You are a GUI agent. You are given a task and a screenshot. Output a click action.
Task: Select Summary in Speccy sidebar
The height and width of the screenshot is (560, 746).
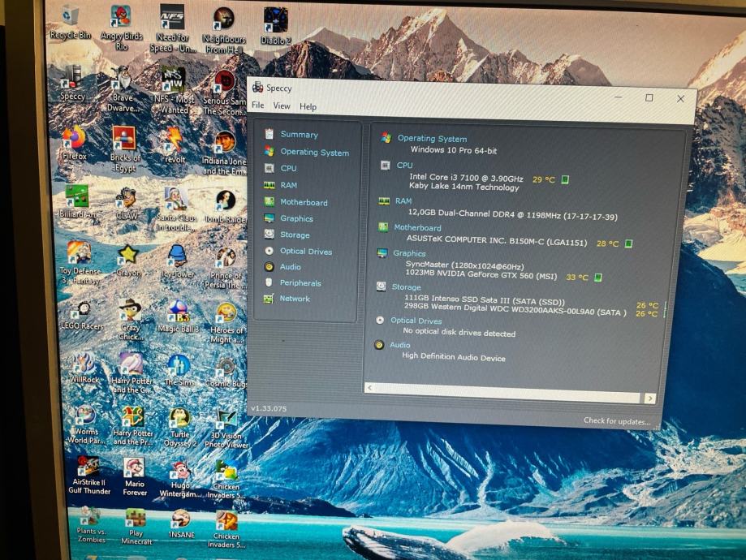click(291, 134)
